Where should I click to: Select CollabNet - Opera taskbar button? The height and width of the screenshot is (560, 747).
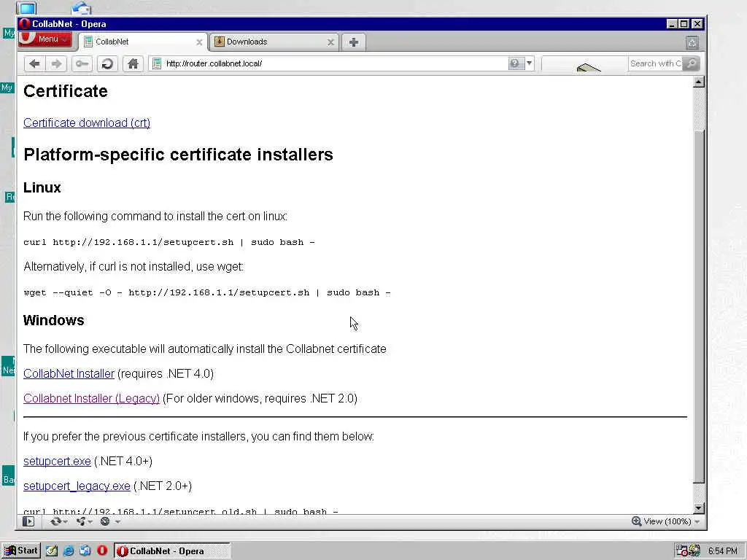[172, 551]
